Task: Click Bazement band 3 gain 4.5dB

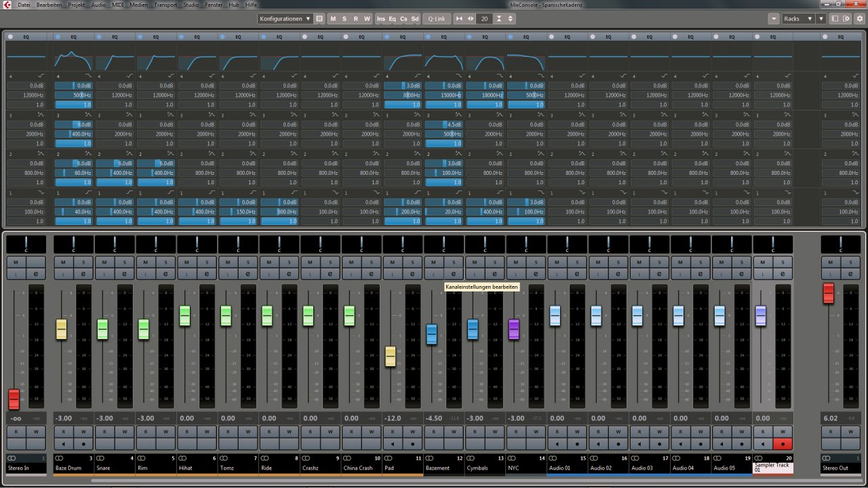Action: pyautogui.click(x=444, y=125)
